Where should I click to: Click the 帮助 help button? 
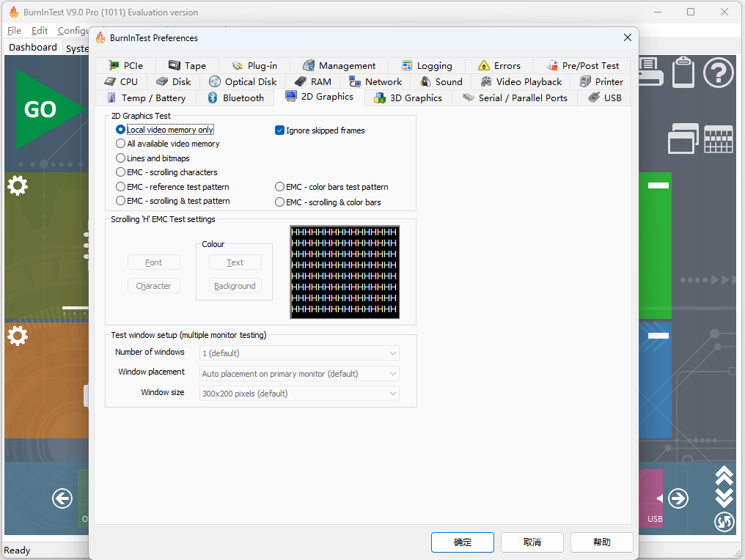click(x=601, y=542)
